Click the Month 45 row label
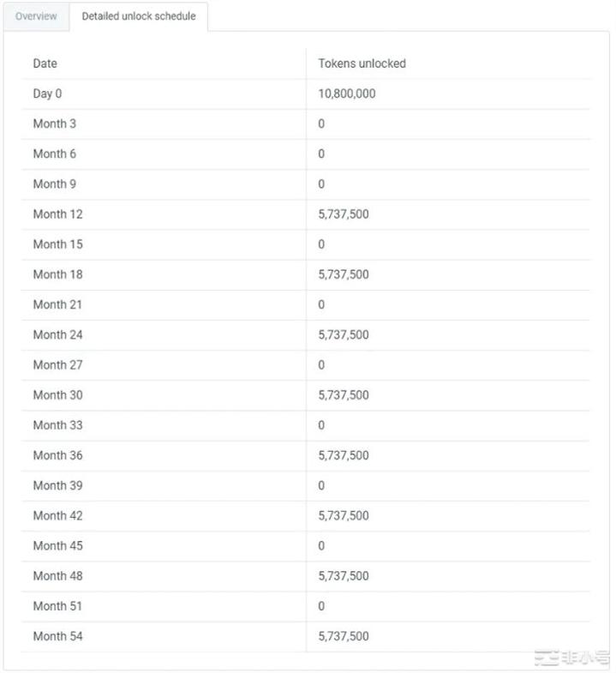Screen dimensions: 616x673 pyautogui.click(x=57, y=545)
